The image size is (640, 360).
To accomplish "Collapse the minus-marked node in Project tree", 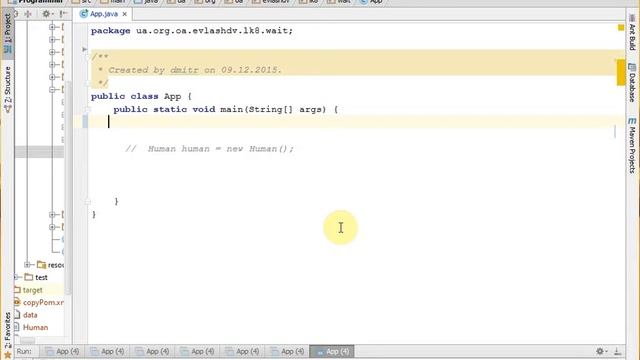I will coord(52,89).
